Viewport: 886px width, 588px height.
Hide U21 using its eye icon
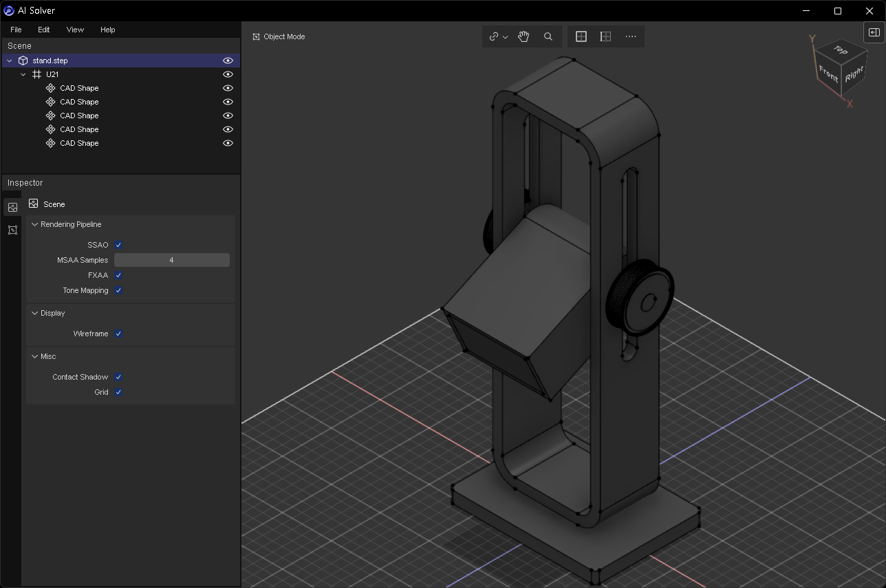pos(228,74)
